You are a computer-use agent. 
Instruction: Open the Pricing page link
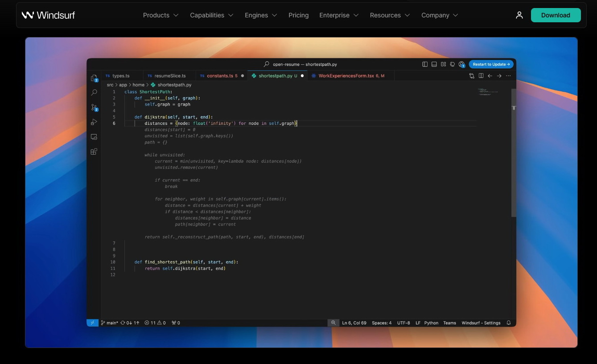click(298, 15)
